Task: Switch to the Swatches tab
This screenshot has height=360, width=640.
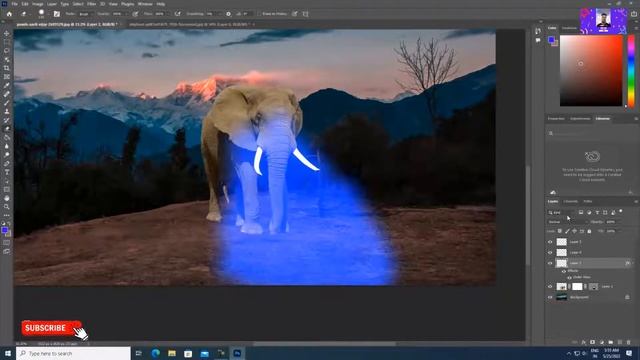Action: pyautogui.click(x=569, y=28)
